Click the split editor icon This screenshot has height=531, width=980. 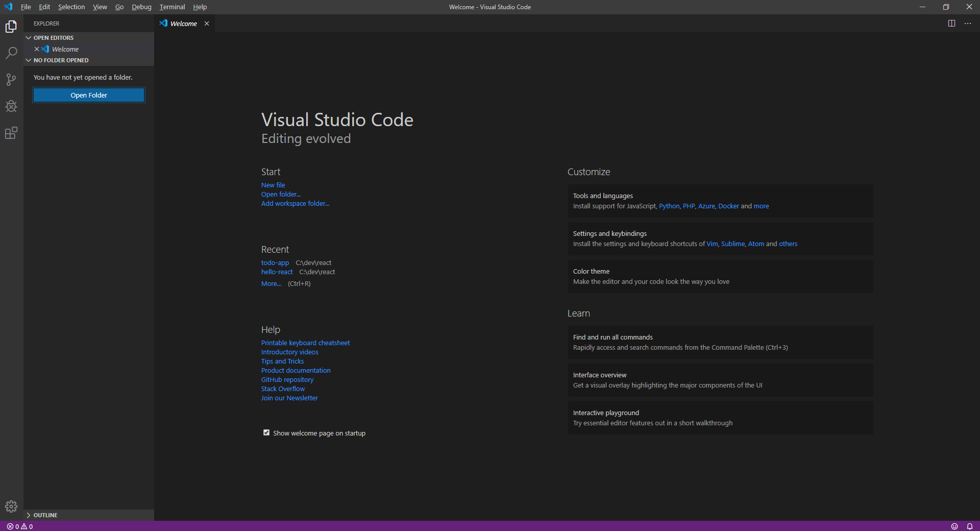951,23
